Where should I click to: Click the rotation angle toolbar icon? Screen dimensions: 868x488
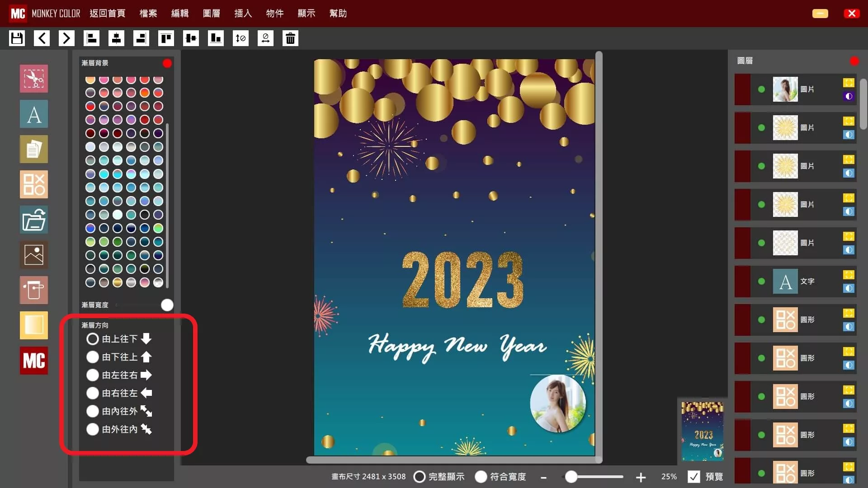click(x=241, y=38)
